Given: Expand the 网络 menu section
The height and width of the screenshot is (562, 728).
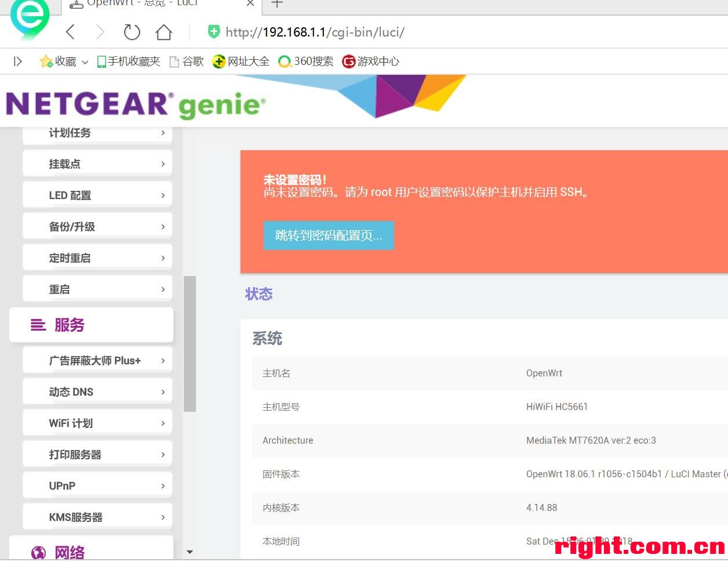Looking at the screenshot, I should (91, 552).
